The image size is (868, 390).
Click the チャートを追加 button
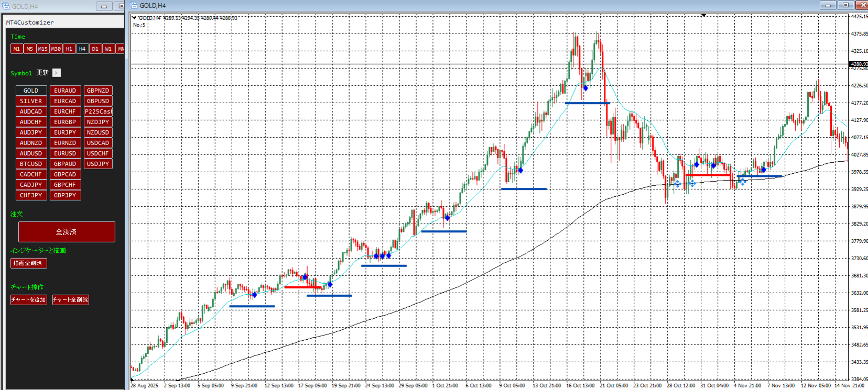click(x=29, y=300)
